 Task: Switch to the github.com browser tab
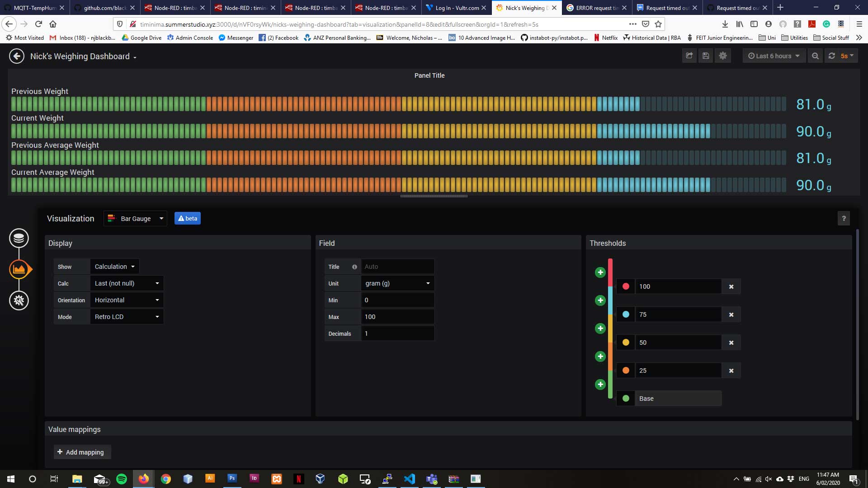[x=104, y=8]
